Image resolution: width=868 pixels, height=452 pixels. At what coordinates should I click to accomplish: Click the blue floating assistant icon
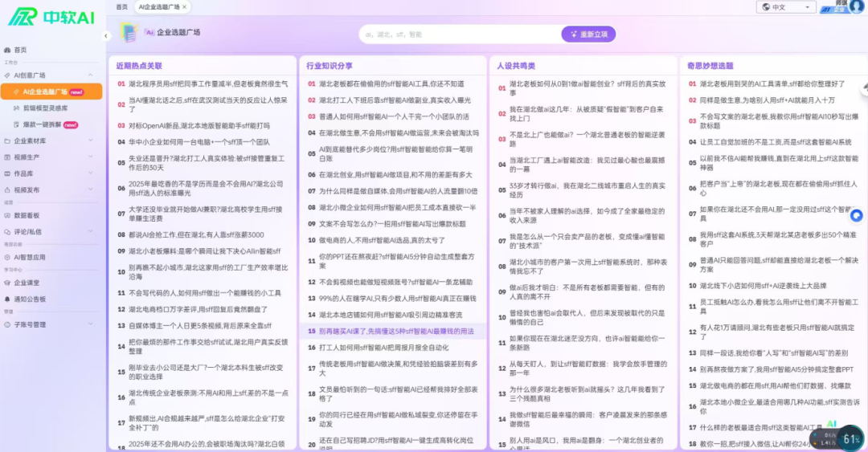[857, 215]
